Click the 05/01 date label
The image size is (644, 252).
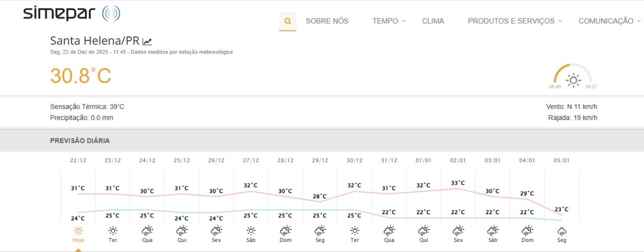pyautogui.click(x=562, y=161)
